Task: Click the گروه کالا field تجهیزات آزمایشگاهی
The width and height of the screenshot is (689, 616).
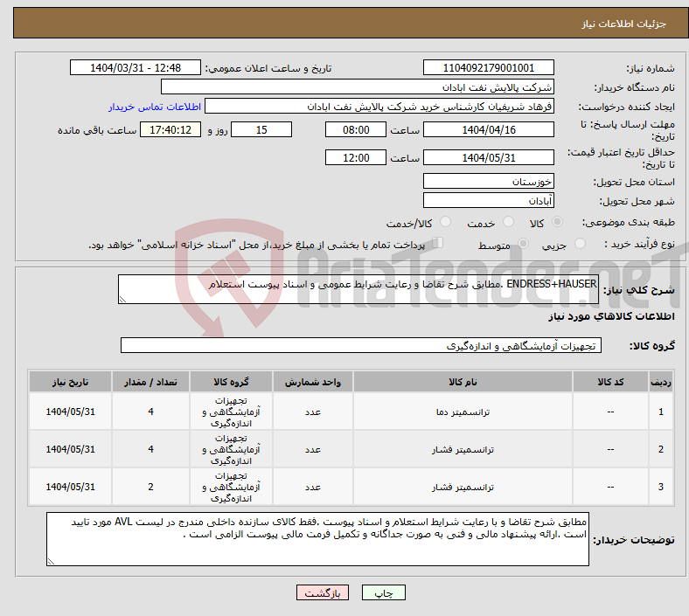Action: [361, 345]
